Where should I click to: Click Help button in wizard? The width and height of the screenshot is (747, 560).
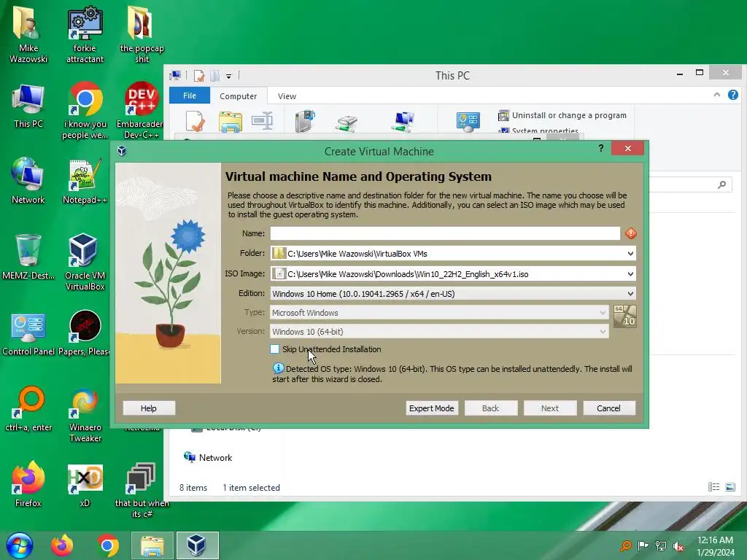[149, 408]
